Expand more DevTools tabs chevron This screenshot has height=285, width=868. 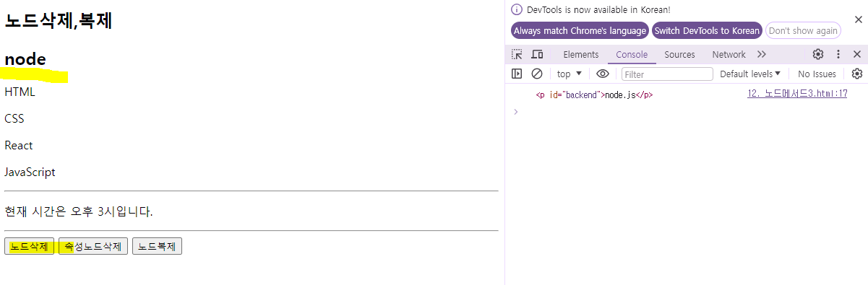(x=761, y=54)
